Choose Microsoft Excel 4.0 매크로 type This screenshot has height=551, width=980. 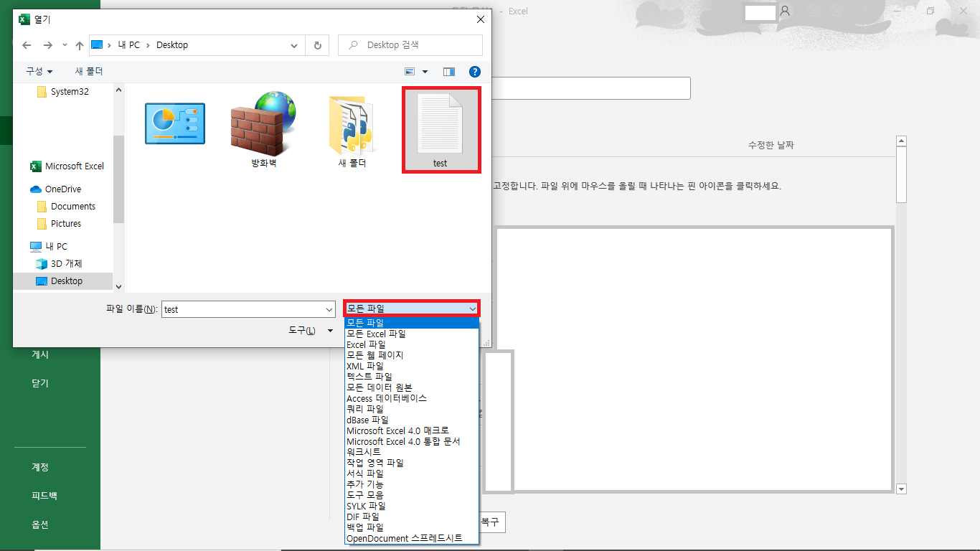(x=411, y=430)
